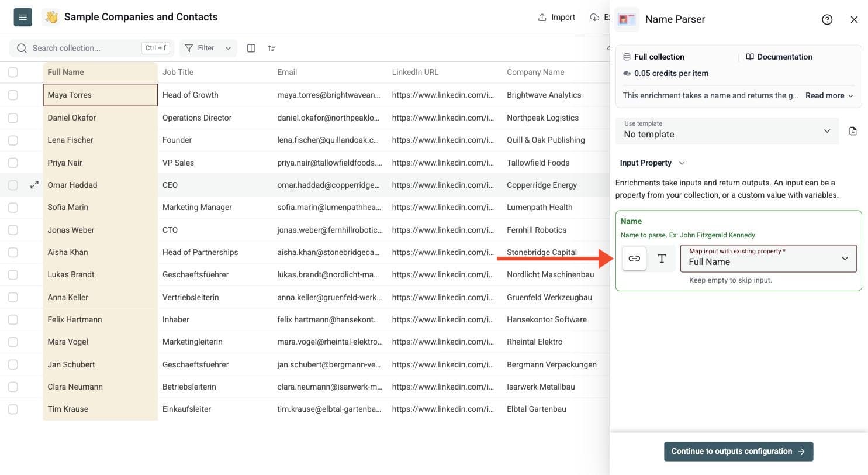The image size is (868, 475).
Task: Switch to custom text value mode
Action: (662, 259)
